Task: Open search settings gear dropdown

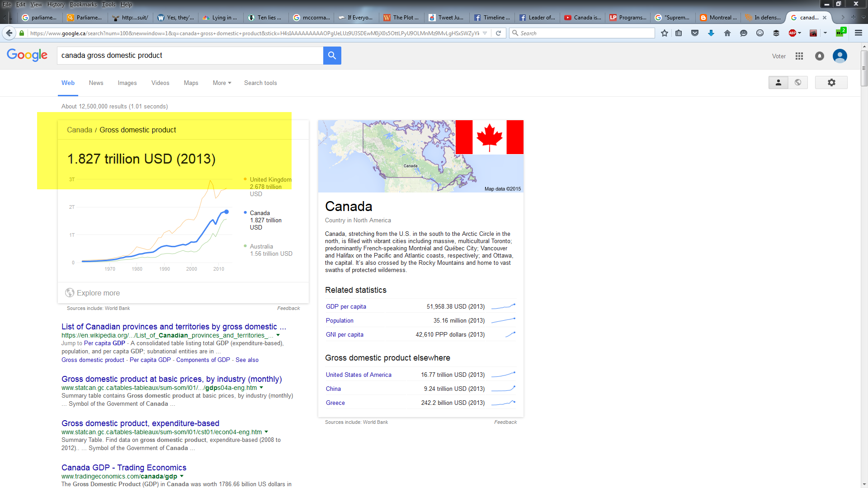Action: coord(831,83)
